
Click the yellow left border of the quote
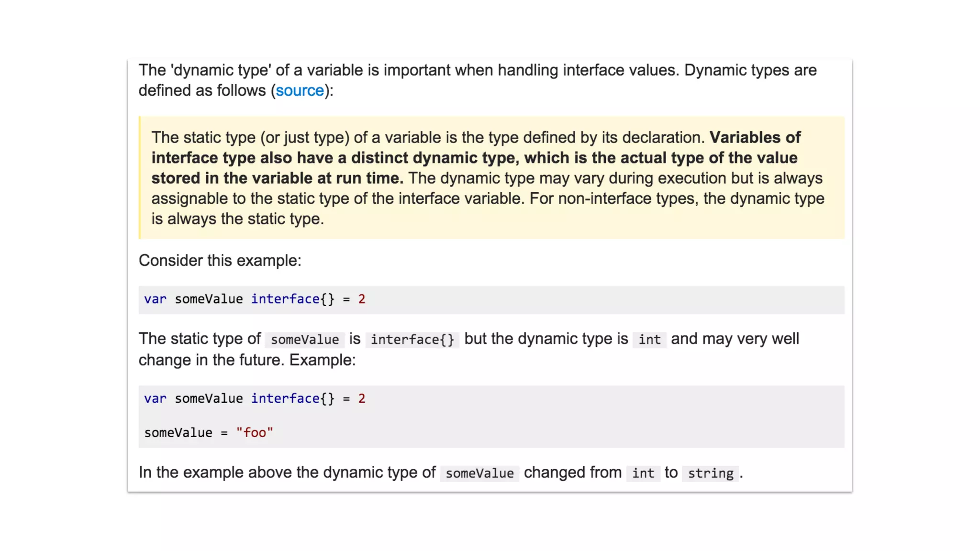140,177
